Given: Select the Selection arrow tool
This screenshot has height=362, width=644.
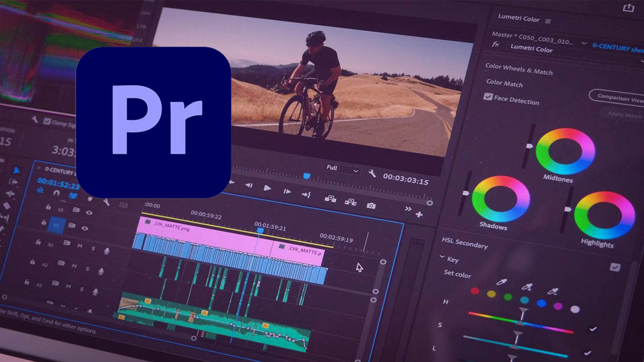Looking at the screenshot, I should point(16,170).
